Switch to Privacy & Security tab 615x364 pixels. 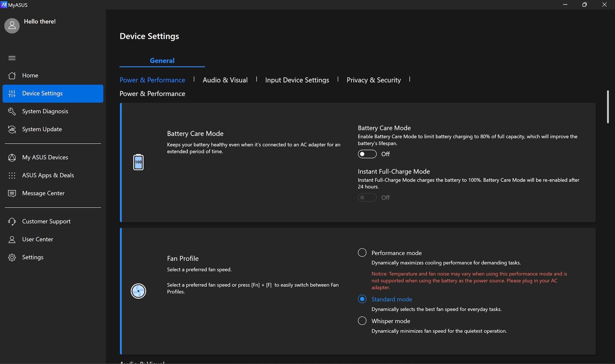click(373, 80)
